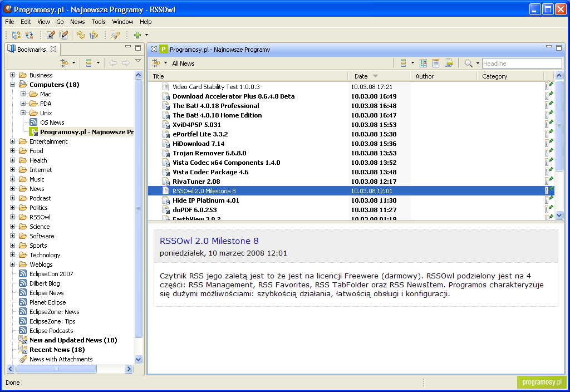This screenshot has height=392, width=570.
Task: Sort news by Category column
Action: pos(510,76)
